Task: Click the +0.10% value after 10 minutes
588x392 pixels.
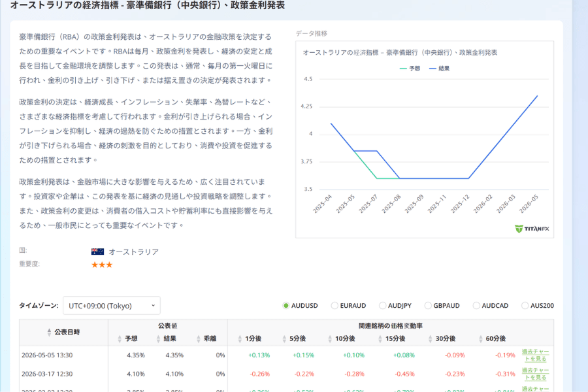Action: point(353,355)
